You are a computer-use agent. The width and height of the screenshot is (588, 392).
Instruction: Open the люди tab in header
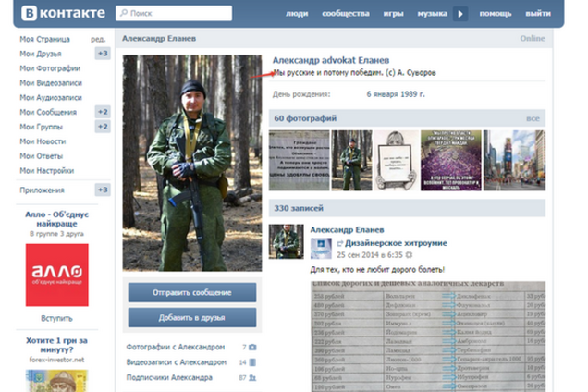click(x=297, y=14)
